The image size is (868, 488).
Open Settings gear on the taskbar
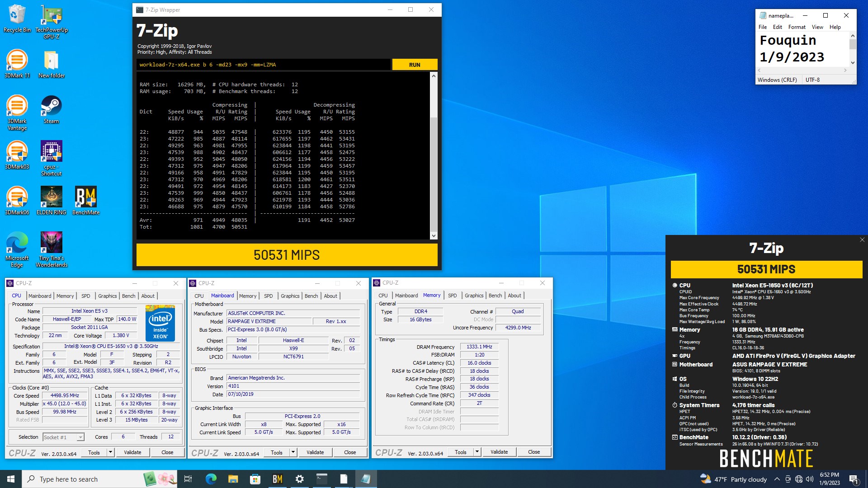click(299, 479)
